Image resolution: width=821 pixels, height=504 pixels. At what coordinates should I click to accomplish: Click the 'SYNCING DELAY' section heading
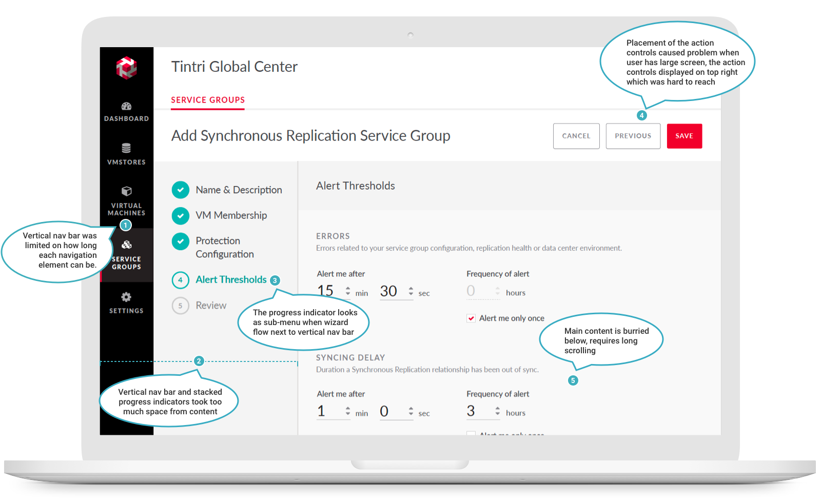point(350,358)
